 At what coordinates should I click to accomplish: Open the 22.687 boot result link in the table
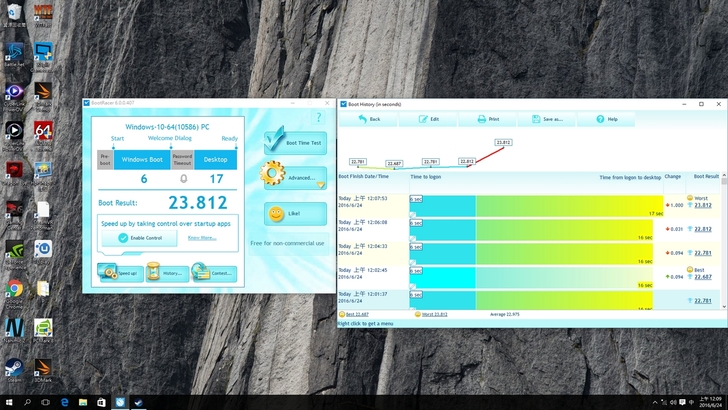click(x=702, y=277)
